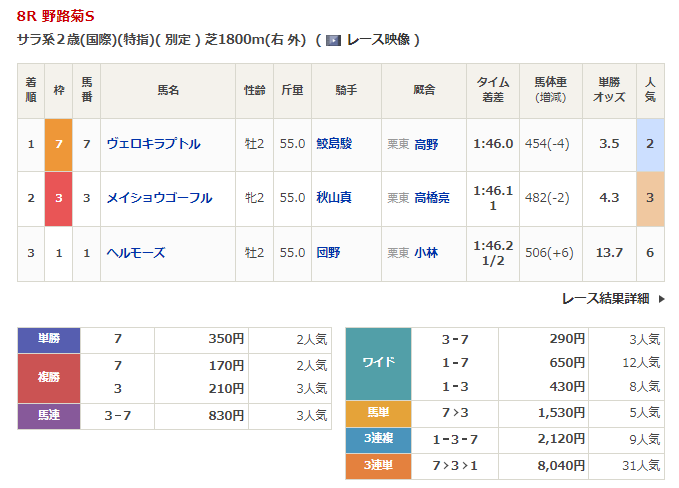Click the teal ワイド payout label
The height and width of the screenshot is (488, 679).
[x=378, y=362]
